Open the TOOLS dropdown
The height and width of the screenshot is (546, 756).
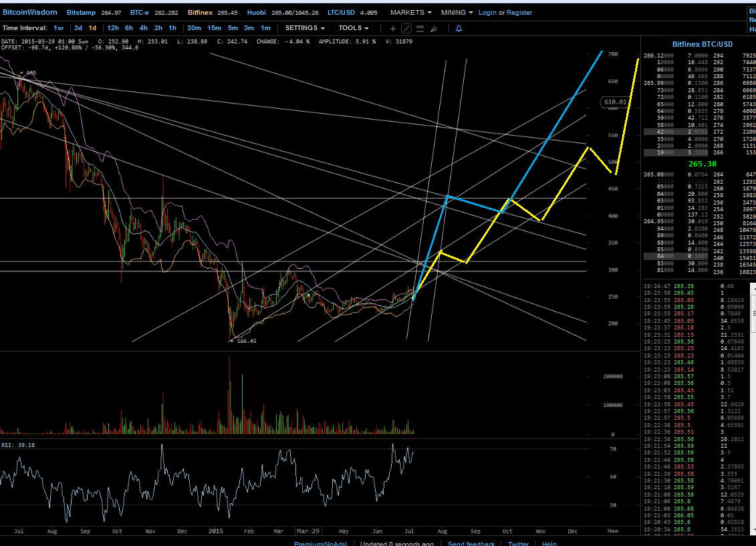354,28
